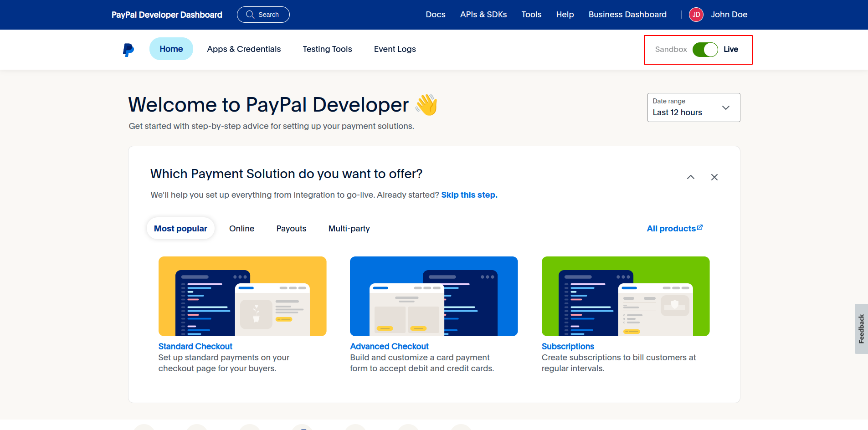Open the Feedback side tab
This screenshot has width=868, height=430.
coord(861,329)
